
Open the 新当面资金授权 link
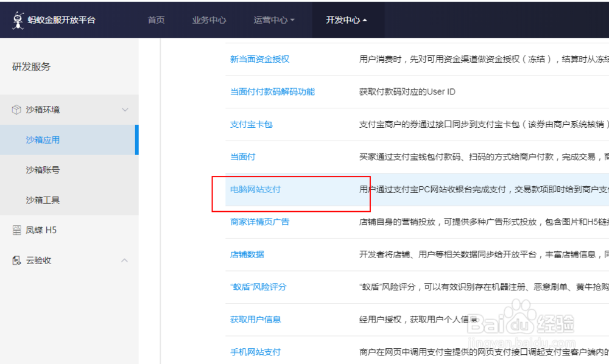[x=259, y=59]
